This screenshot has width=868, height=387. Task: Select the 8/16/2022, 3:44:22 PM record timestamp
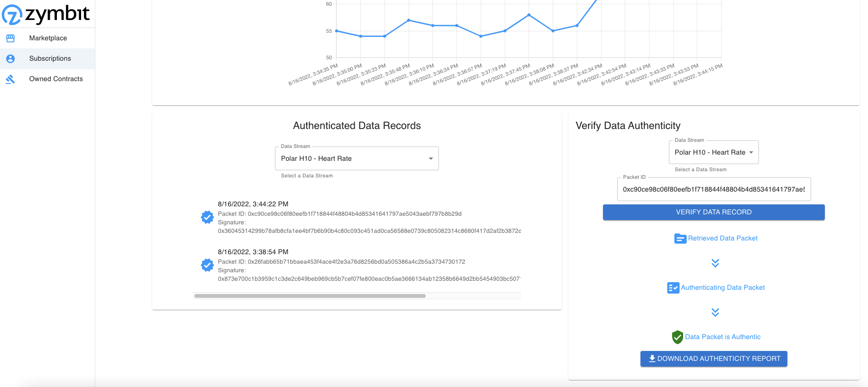[x=253, y=204]
